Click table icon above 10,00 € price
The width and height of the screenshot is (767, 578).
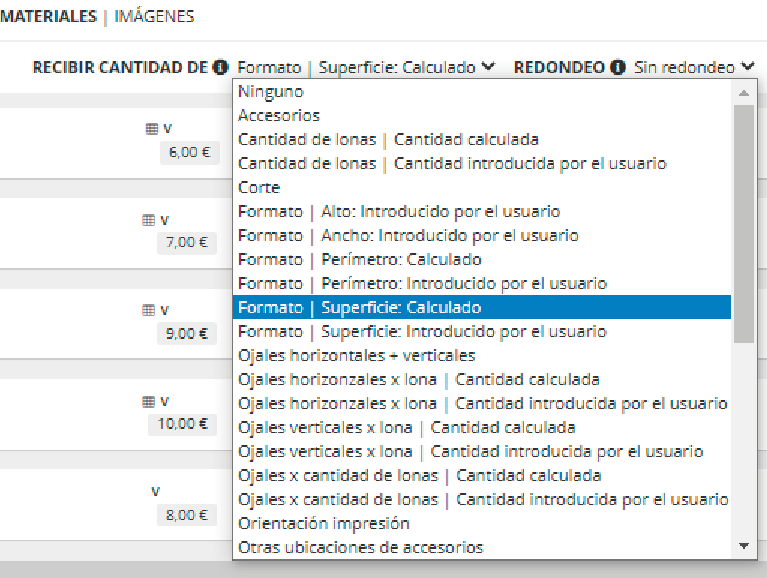click(149, 402)
